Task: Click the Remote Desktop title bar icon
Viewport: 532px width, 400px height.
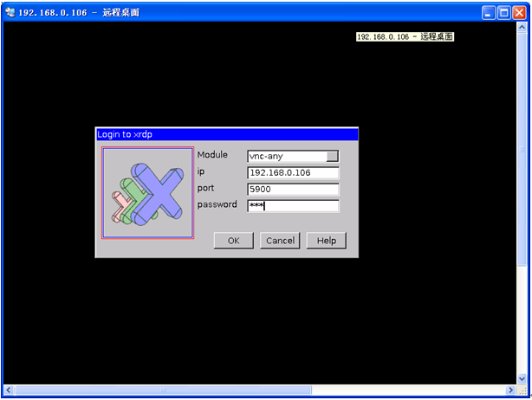Action: pyautogui.click(x=10, y=12)
